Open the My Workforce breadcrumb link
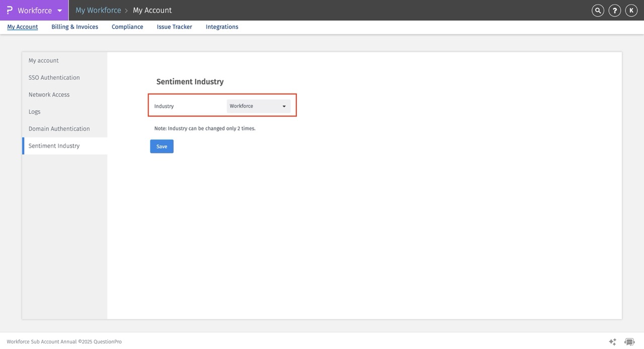 (x=98, y=10)
